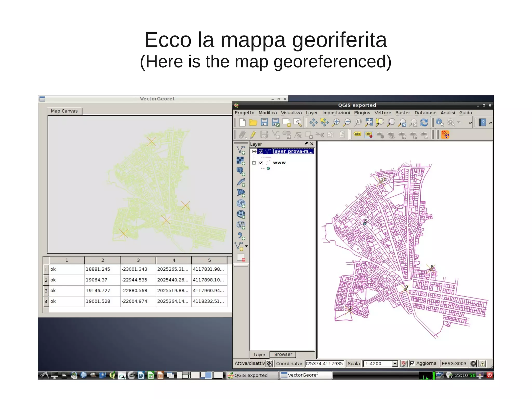Click Remove Layer icon in sidebar
Viewport: 532px width, 399px height.
coord(241,258)
